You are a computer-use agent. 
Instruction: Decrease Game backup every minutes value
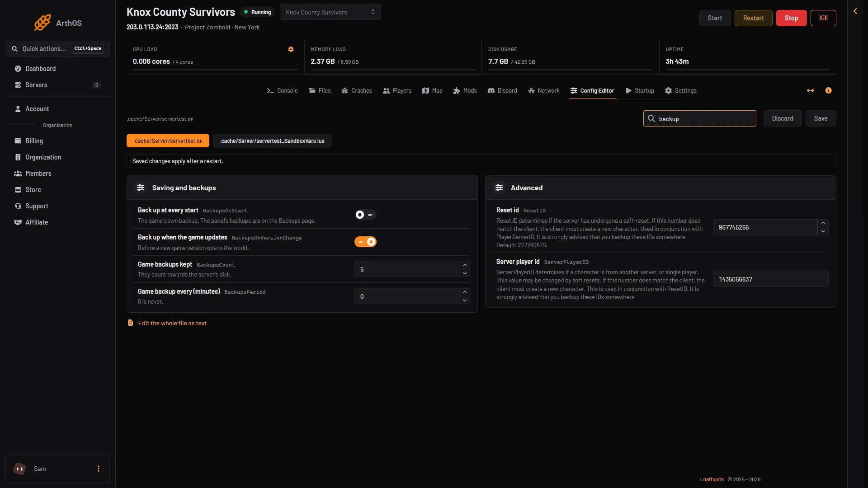[464, 300]
